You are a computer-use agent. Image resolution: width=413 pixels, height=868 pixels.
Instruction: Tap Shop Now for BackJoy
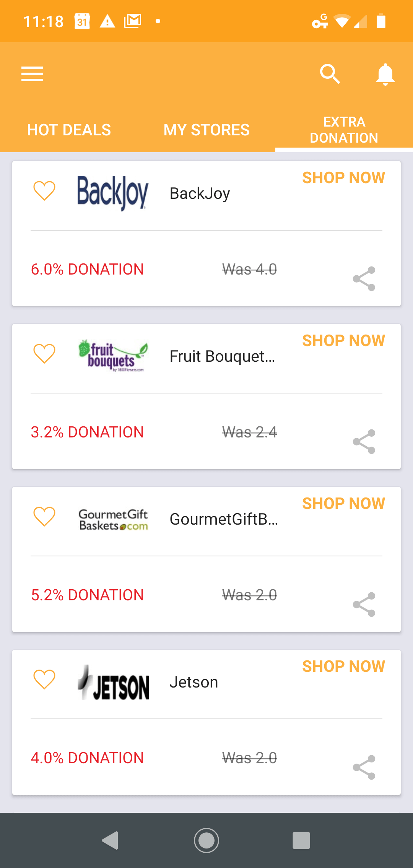pos(343,178)
